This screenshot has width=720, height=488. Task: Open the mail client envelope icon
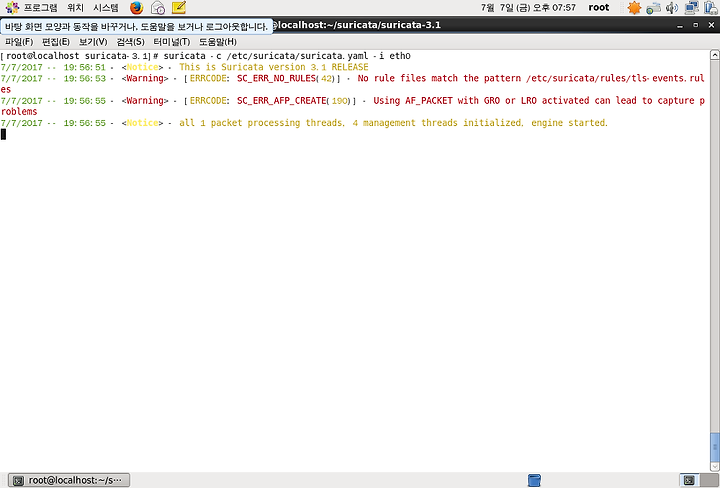tap(158, 8)
